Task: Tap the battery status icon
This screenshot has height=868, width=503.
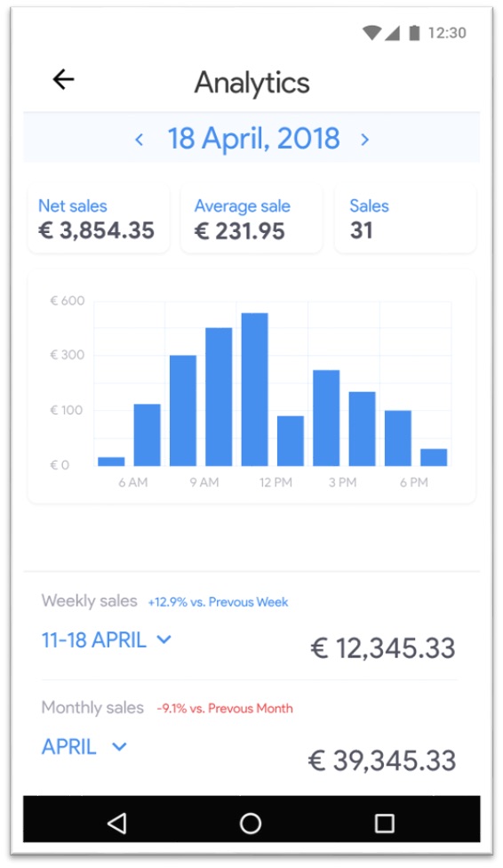Action: point(414,33)
